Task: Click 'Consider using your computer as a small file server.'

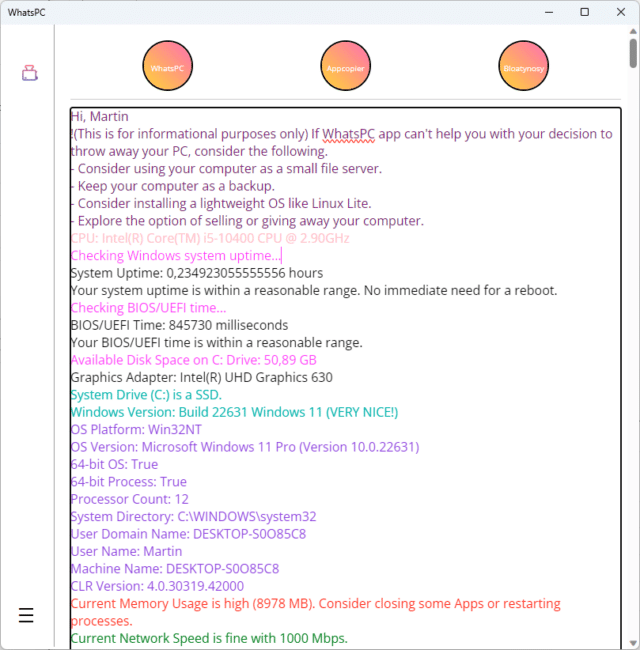Action: (x=226, y=169)
